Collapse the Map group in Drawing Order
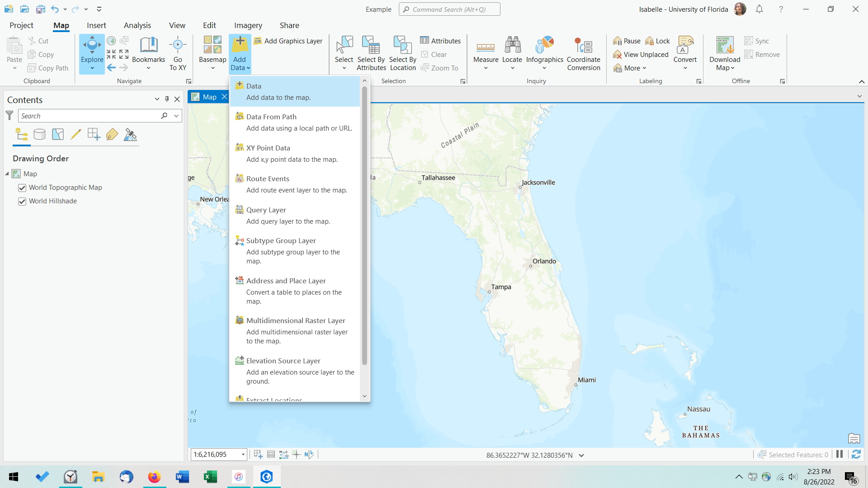The image size is (868, 488). [x=6, y=174]
